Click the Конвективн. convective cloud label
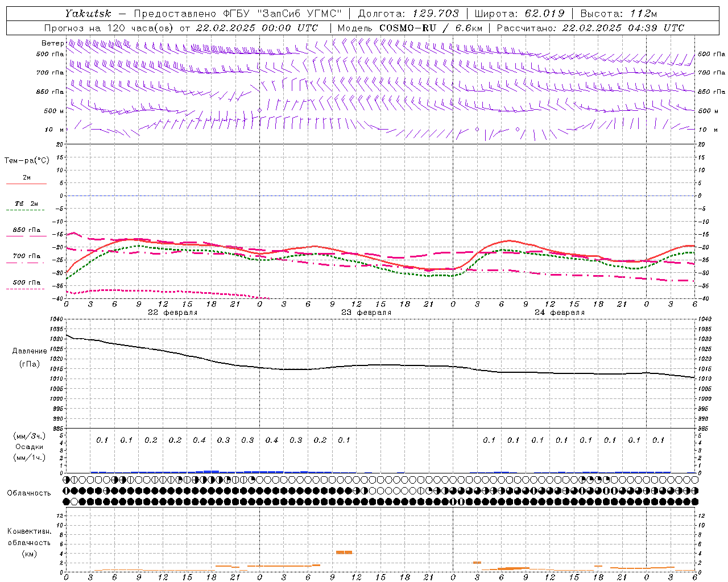The height and width of the screenshot is (582, 728). pyautogui.click(x=29, y=531)
